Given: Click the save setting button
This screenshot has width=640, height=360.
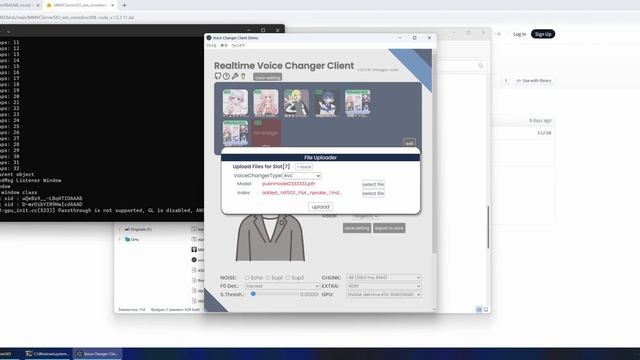Looking at the screenshot, I should click(x=357, y=228).
